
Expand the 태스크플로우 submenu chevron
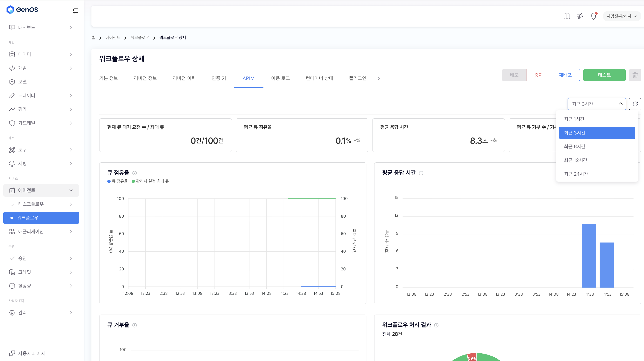tap(71, 204)
